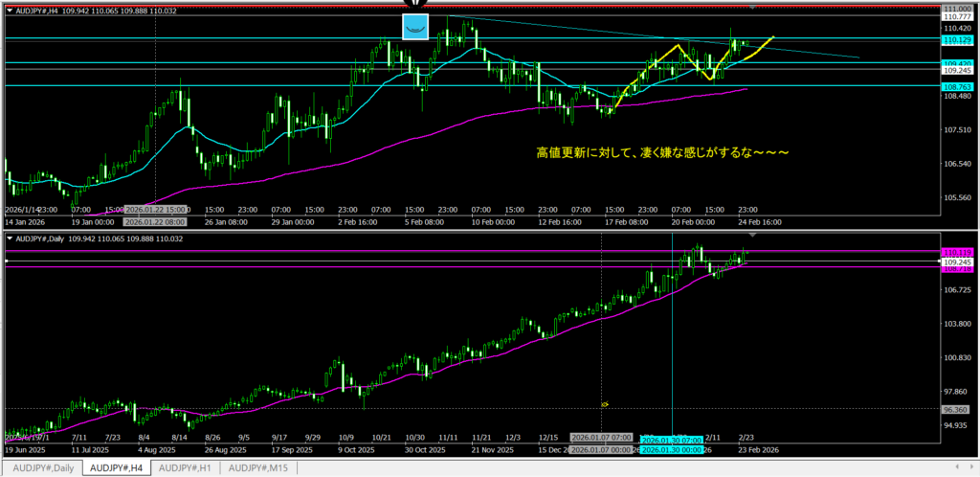Click the gray chart-shift triangle atop H4 chart
The height and width of the screenshot is (477, 980).
[x=754, y=8]
